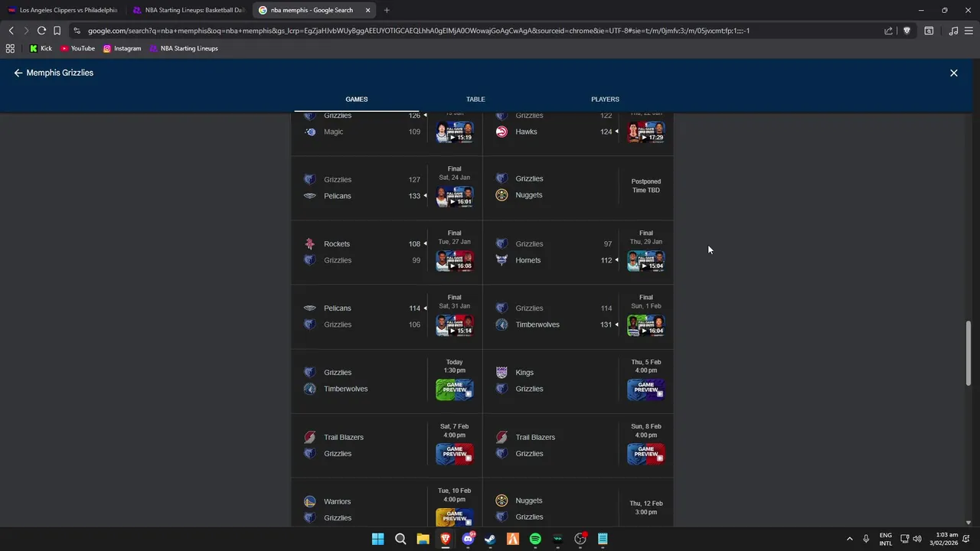
Task: Go back via arrow beside Memphis Grizzlies
Action: click(18, 73)
